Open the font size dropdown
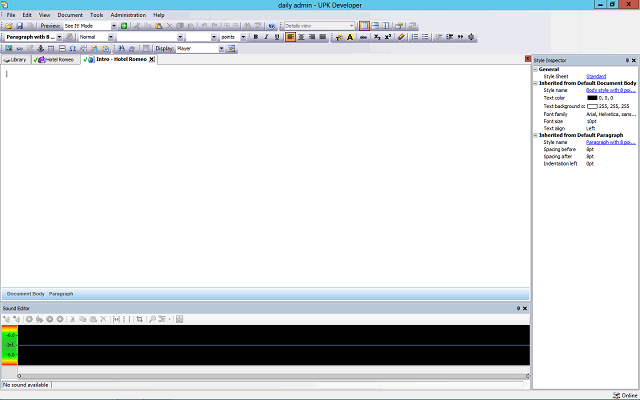Screen dimensions: 640x400 coord(213,37)
